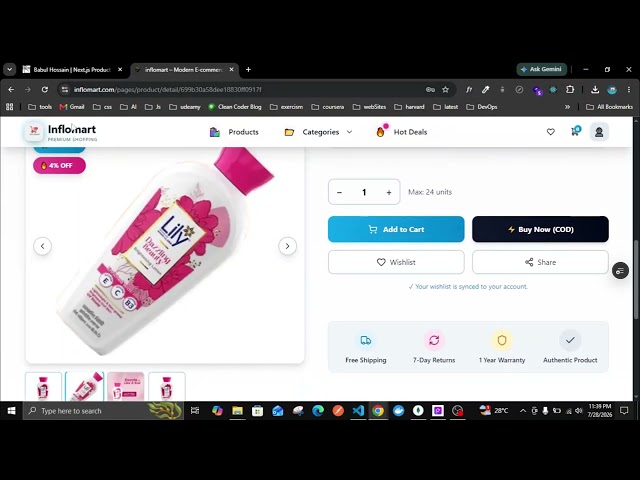This screenshot has width=640, height=480.
Task: Open the Inflomart logo home link
Action: pos(60,132)
